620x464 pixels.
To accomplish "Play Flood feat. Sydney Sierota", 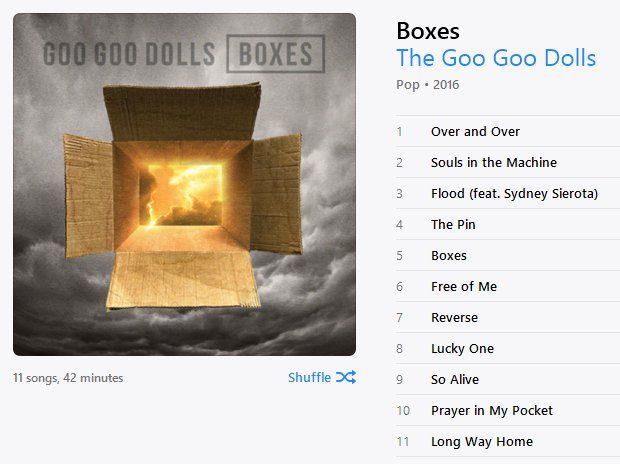I will 508,193.
